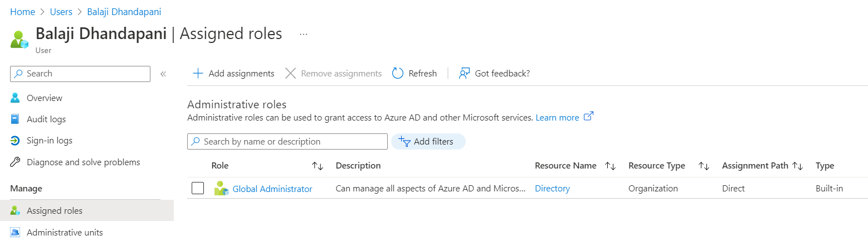This screenshot has width=868, height=245.
Task: Sort by Resource Type column arrows
Action: coord(704,166)
